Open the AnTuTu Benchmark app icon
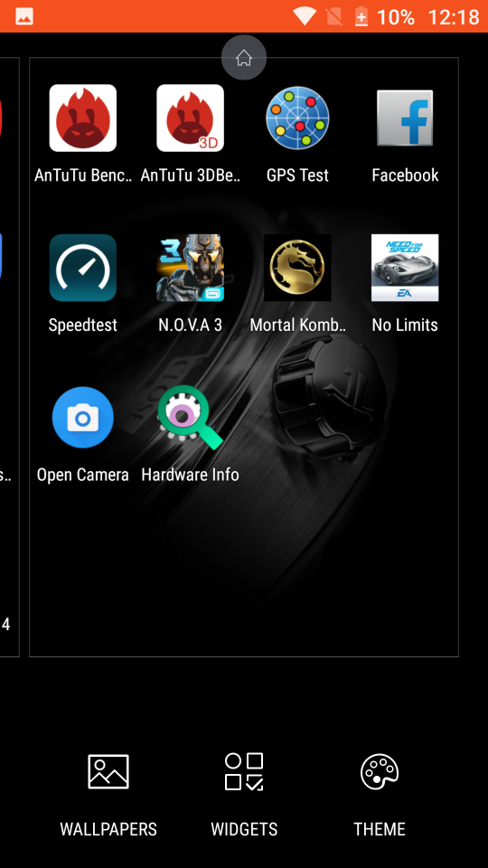 click(x=82, y=118)
